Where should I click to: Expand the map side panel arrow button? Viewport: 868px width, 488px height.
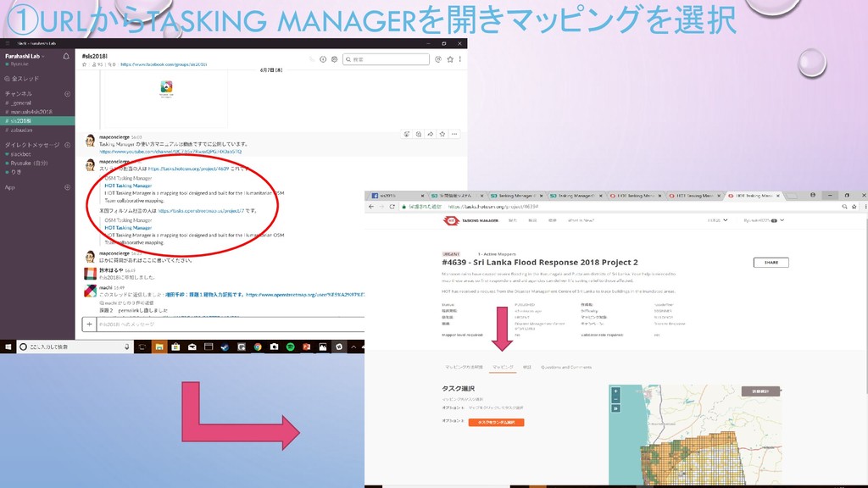(615, 408)
